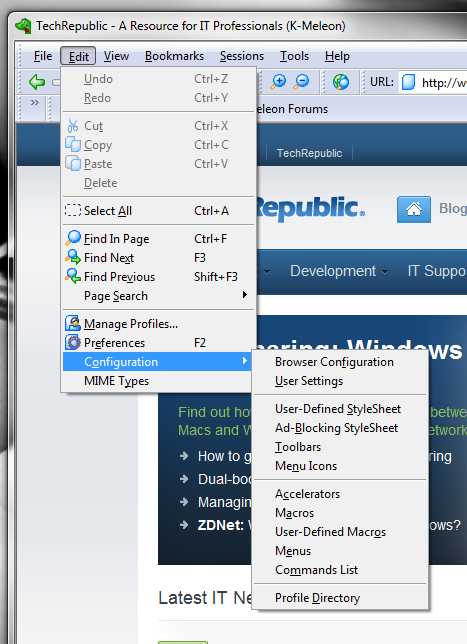
Task: Expand the toolbar chevron overflow button
Action: 35,103
